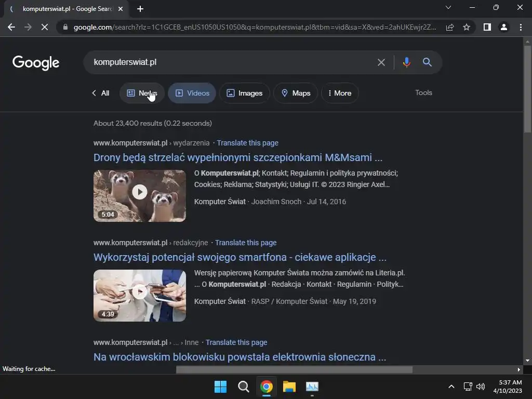Image resolution: width=532 pixels, height=399 pixels.
Task: Switch to the Maps results tab
Action: pyautogui.click(x=296, y=93)
